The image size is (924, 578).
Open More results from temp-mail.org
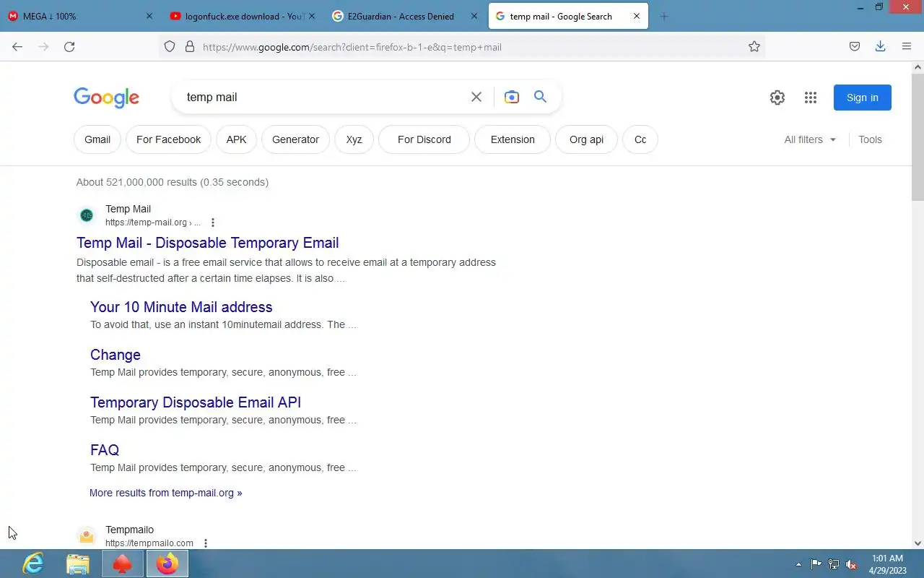166,493
